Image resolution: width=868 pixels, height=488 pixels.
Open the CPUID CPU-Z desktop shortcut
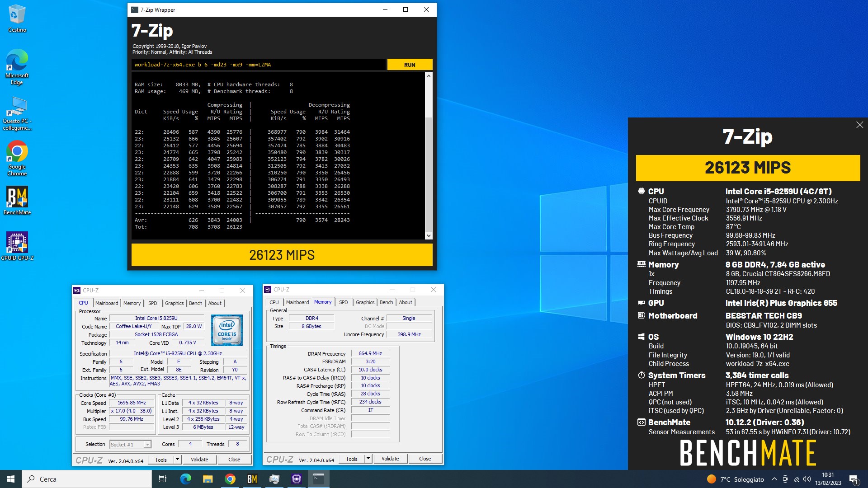tap(17, 246)
